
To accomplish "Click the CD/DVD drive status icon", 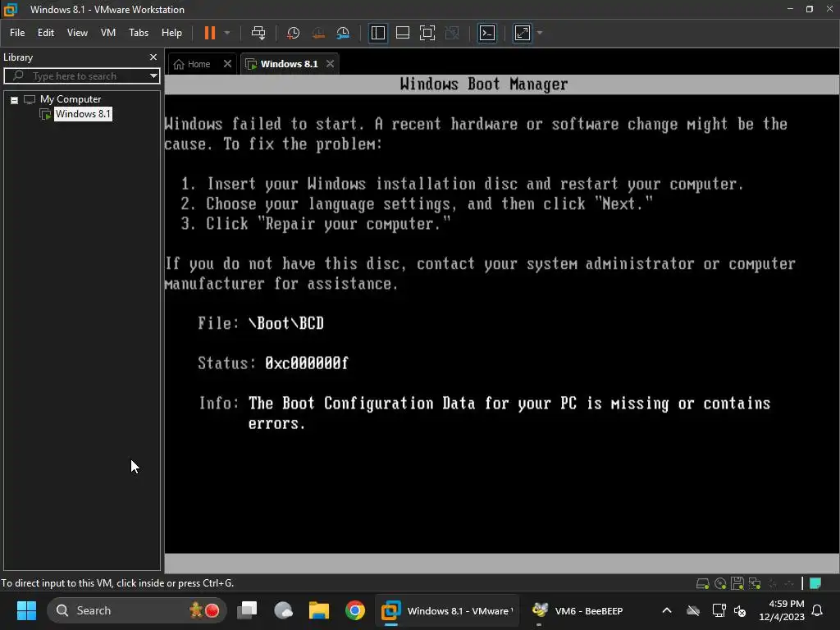I will (x=720, y=583).
